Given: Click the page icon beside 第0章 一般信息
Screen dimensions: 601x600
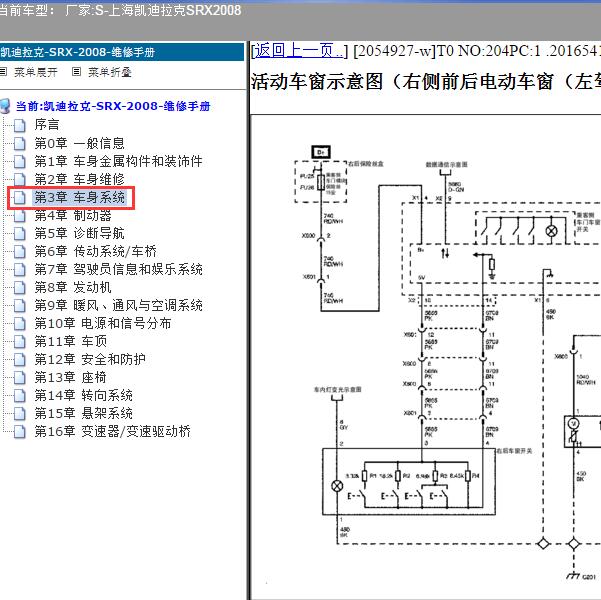Looking at the screenshot, I should pyautogui.click(x=20, y=143).
